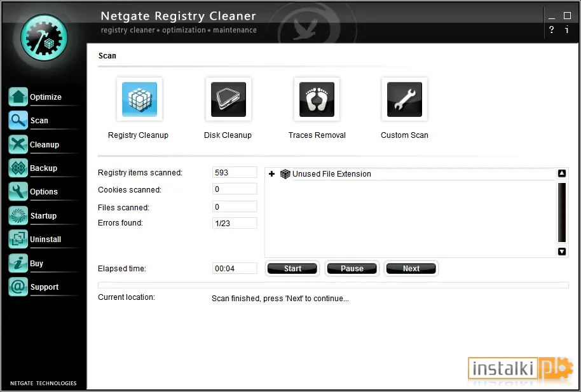The height and width of the screenshot is (392, 581).
Task: Open about info via the i icon
Action: (567, 30)
